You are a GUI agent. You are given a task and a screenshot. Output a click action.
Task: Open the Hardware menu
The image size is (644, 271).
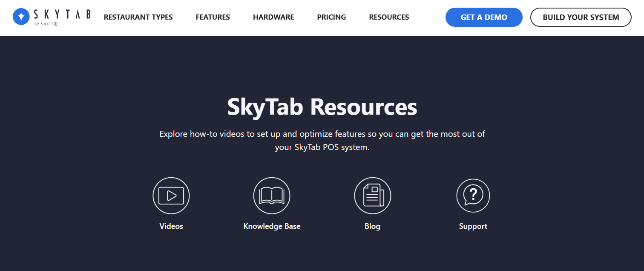click(273, 17)
